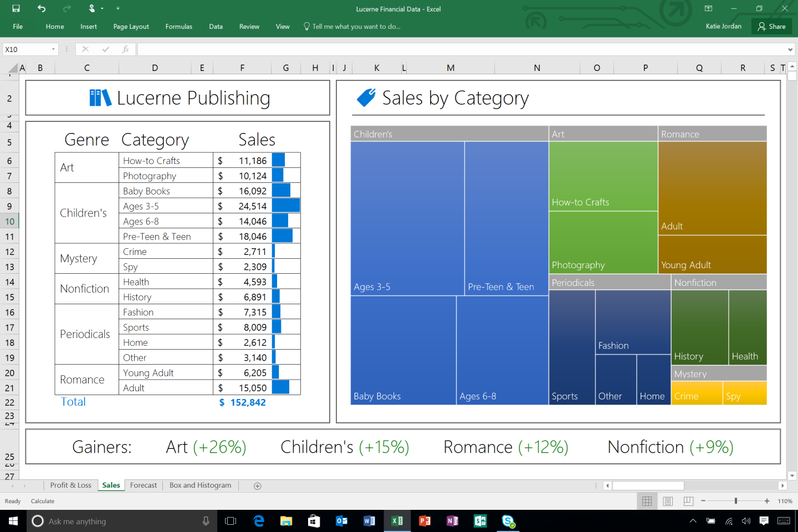Launch Outlook from the taskbar
The height and width of the screenshot is (532, 798).
(342, 521)
